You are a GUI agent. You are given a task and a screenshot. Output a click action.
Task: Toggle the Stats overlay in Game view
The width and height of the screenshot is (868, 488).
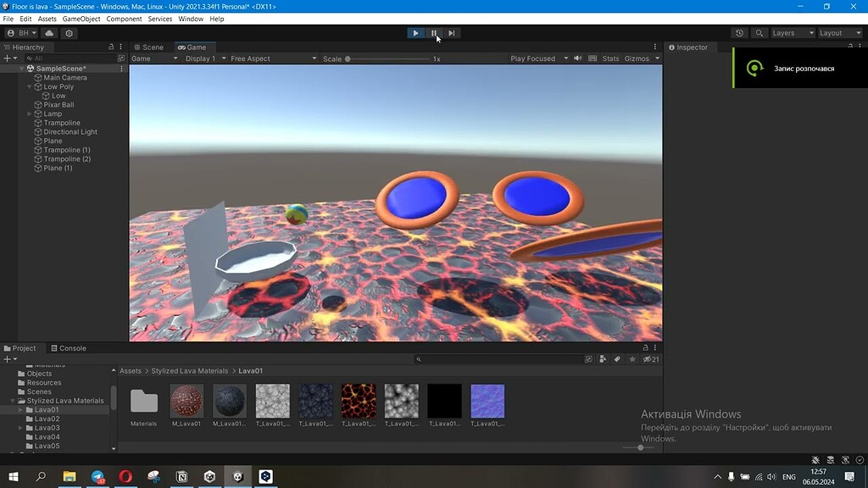point(610,58)
